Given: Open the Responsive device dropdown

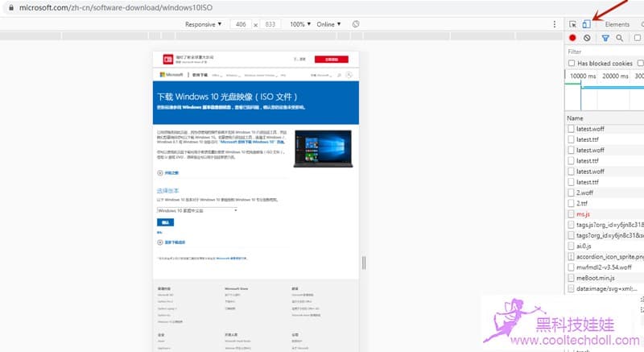Looking at the screenshot, I should pyautogui.click(x=203, y=24).
